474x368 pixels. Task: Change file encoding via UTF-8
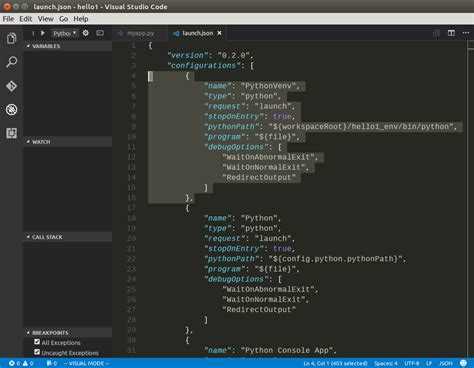[x=411, y=363]
